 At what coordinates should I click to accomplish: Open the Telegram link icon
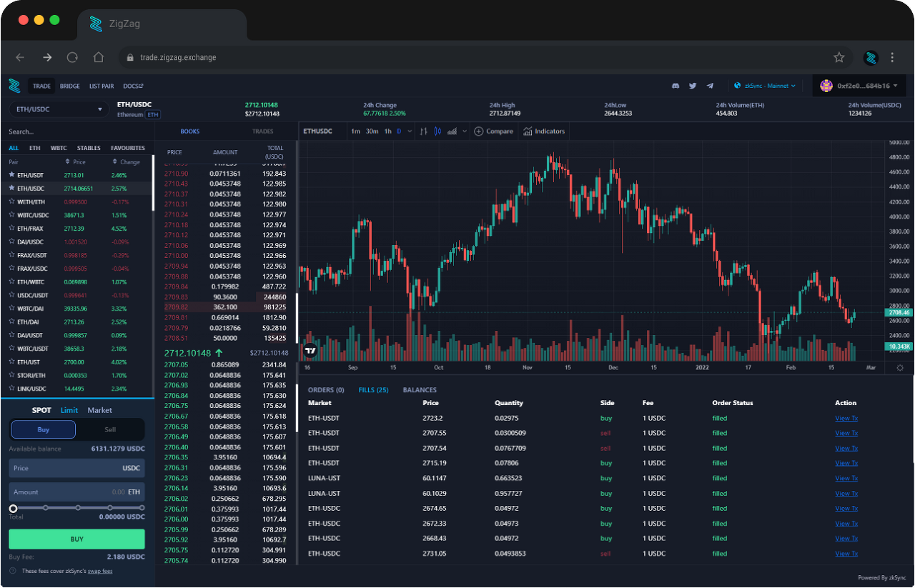click(x=710, y=86)
